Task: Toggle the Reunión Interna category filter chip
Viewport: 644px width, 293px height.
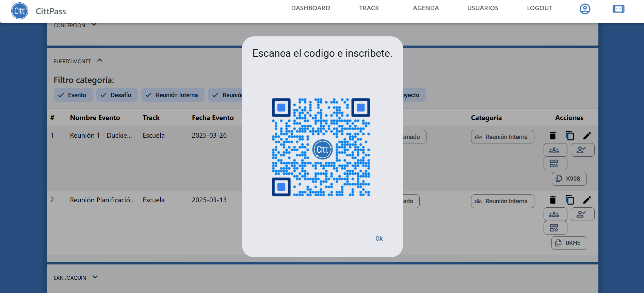Action: (173, 95)
